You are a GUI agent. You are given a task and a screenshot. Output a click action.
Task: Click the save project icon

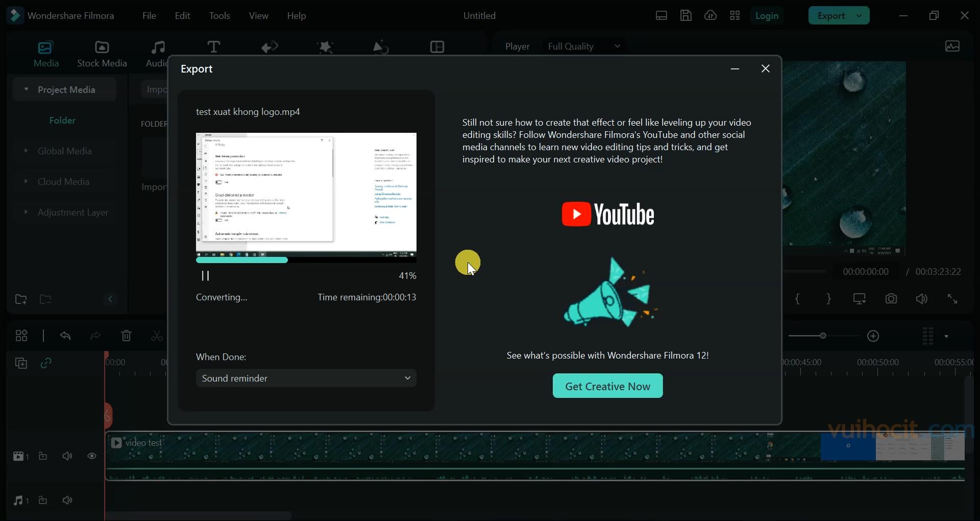pyautogui.click(x=686, y=16)
